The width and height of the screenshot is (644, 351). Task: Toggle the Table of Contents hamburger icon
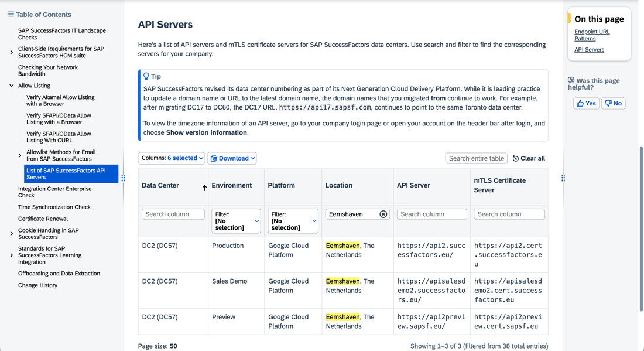click(11, 15)
